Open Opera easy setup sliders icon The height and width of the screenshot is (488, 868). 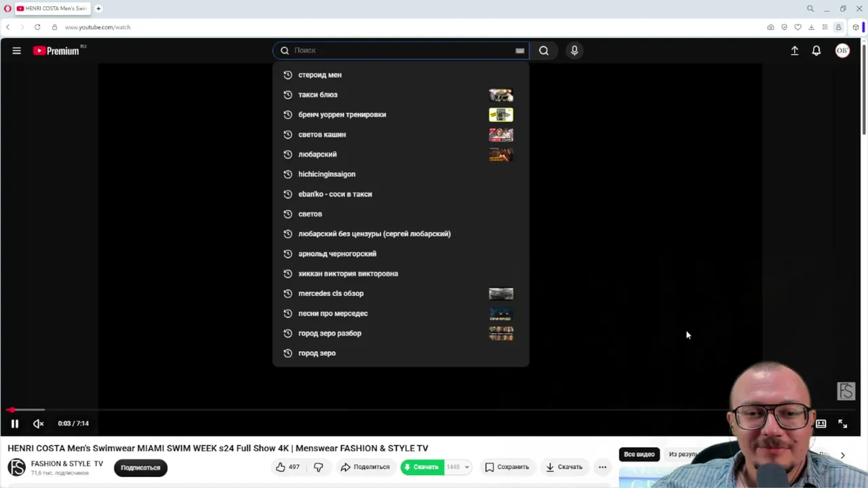(825, 27)
